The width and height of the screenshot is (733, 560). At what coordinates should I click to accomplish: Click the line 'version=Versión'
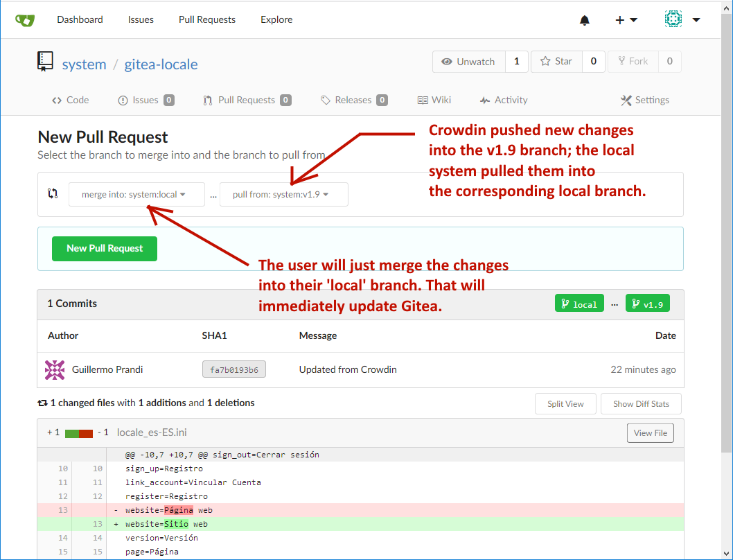(360, 538)
